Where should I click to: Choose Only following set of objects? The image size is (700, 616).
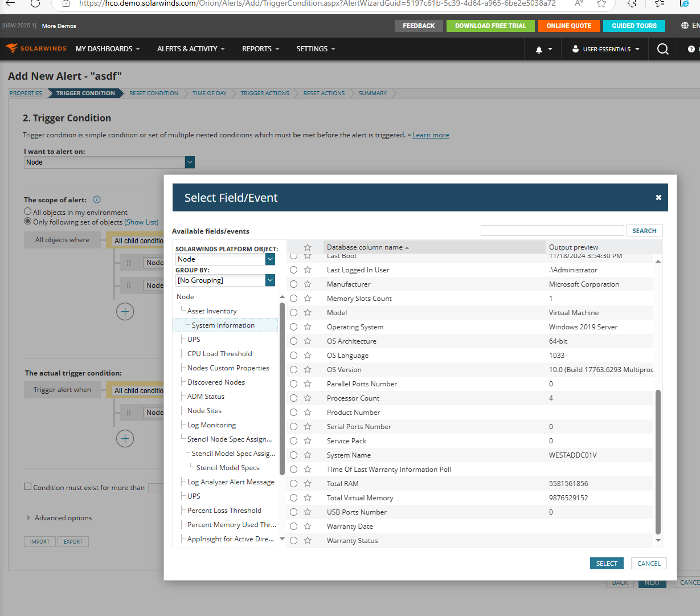(x=27, y=221)
